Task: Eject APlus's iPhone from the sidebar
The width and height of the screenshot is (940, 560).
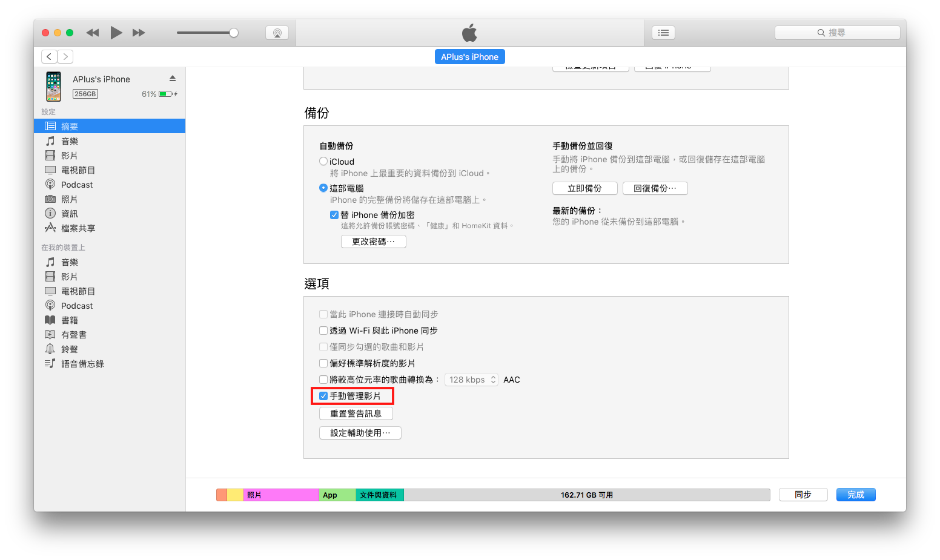Action: coord(173,79)
